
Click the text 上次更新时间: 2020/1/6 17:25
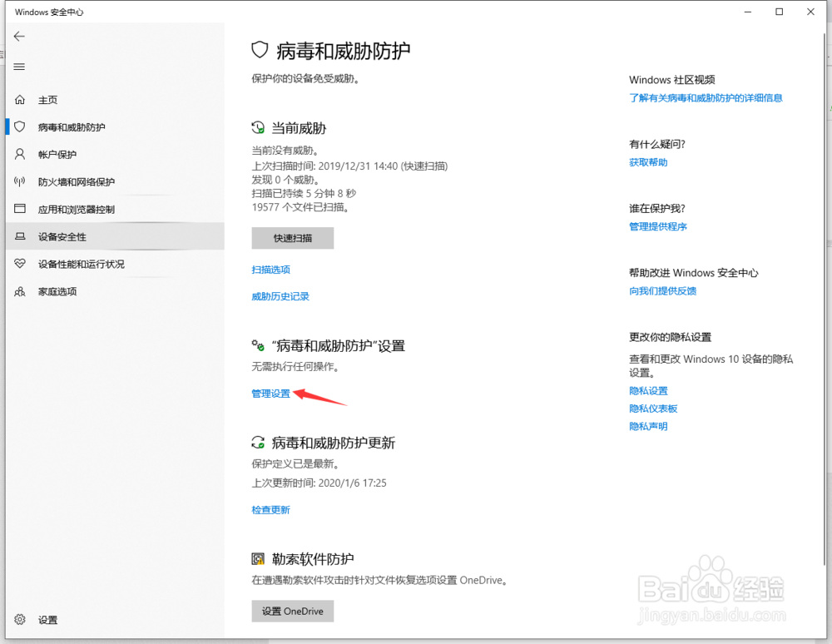(319, 483)
